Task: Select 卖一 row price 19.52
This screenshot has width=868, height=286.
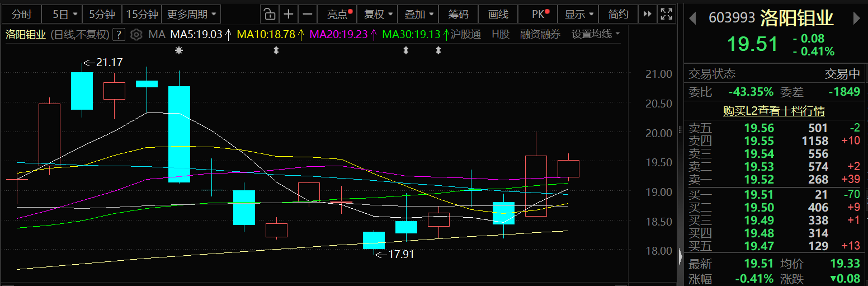Action: (759, 180)
